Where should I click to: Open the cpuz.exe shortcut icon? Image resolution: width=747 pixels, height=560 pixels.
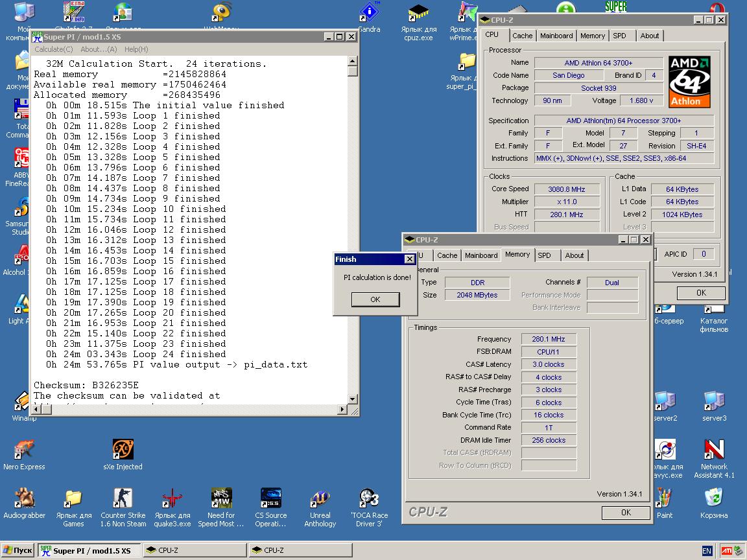pyautogui.click(x=418, y=23)
